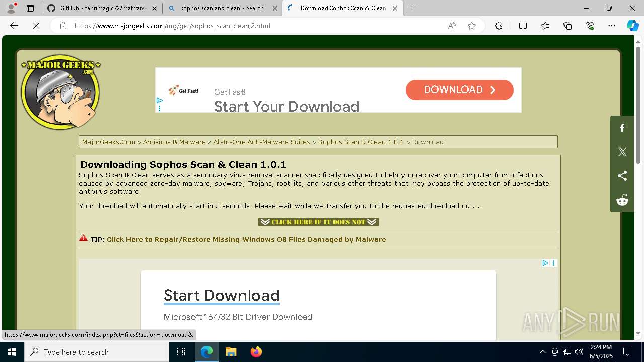
Task: Toggle the Split screen icon
Action: [523, 26]
